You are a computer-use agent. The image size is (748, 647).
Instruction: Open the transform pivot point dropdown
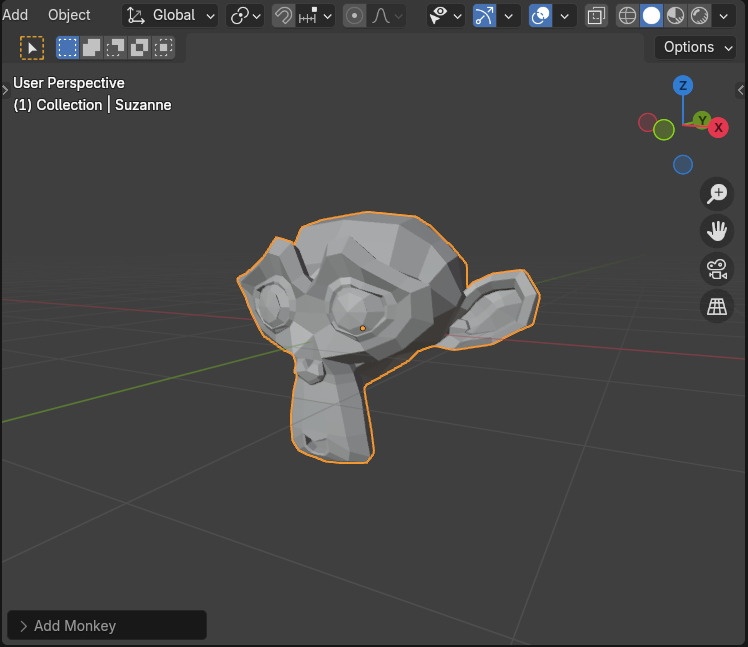[245, 16]
